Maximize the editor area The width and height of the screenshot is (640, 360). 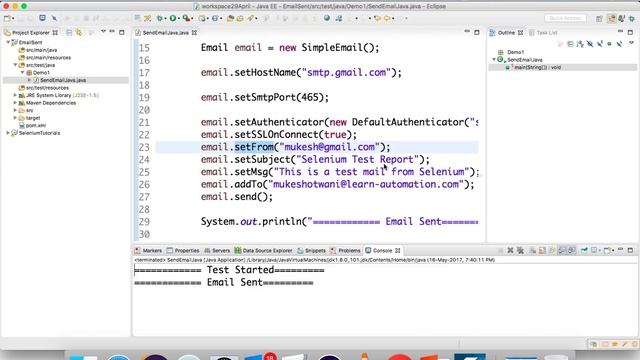tap(477, 32)
